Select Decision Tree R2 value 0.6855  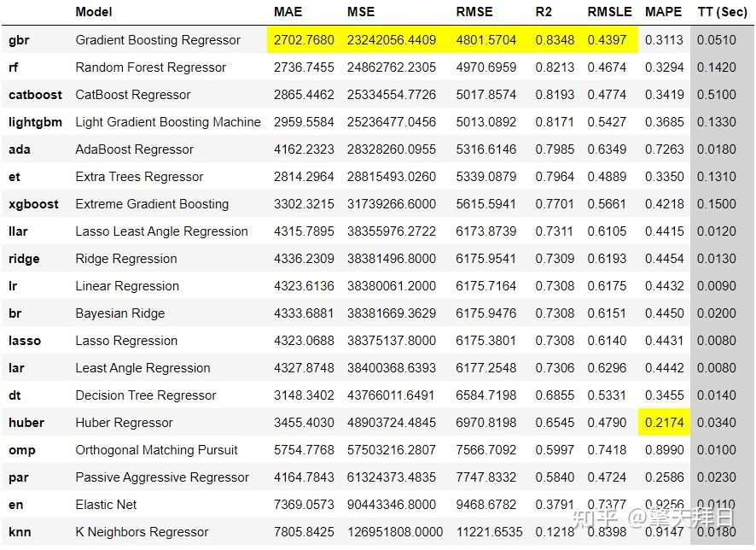pos(555,395)
